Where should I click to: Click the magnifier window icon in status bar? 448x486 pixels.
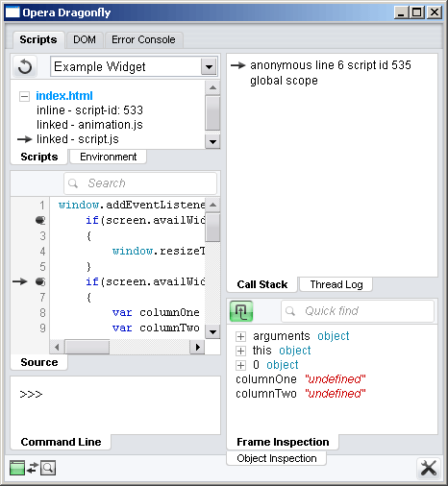coord(48,468)
